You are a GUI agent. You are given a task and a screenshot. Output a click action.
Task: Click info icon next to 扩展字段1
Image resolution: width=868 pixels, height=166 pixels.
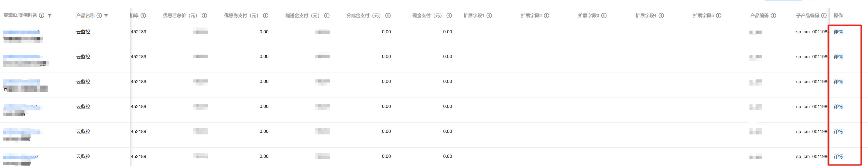click(x=489, y=16)
